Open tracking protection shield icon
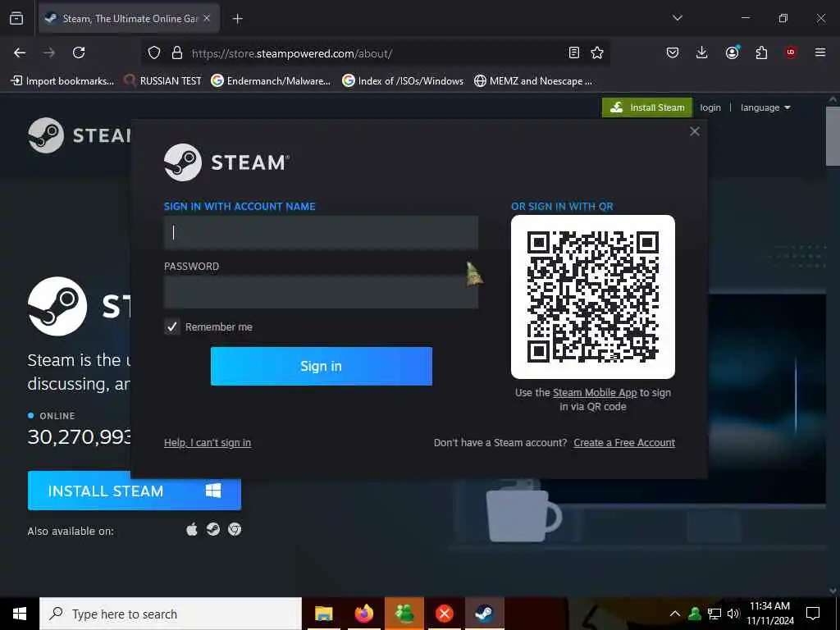840x630 pixels. tap(154, 52)
